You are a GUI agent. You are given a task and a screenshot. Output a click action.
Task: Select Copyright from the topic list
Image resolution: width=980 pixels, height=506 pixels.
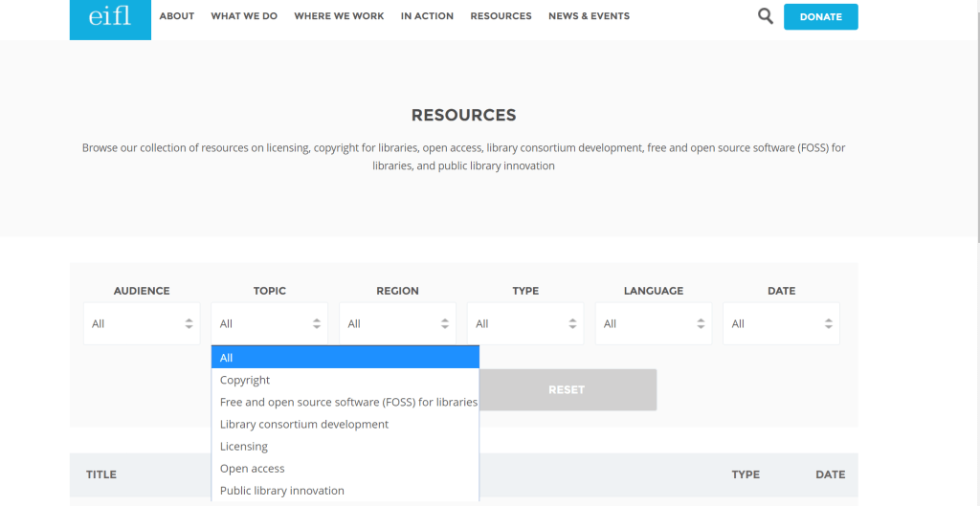click(245, 380)
